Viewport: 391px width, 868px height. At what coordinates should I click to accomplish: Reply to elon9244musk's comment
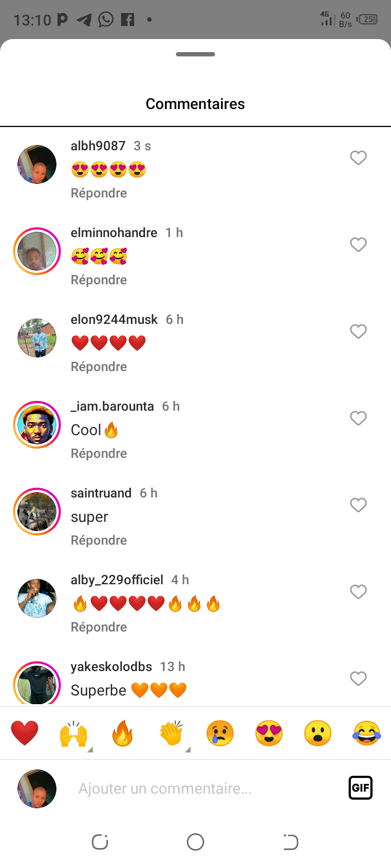pos(99,367)
